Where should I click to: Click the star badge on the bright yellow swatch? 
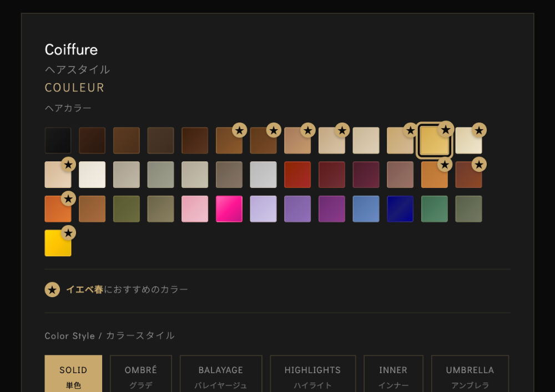67,232
